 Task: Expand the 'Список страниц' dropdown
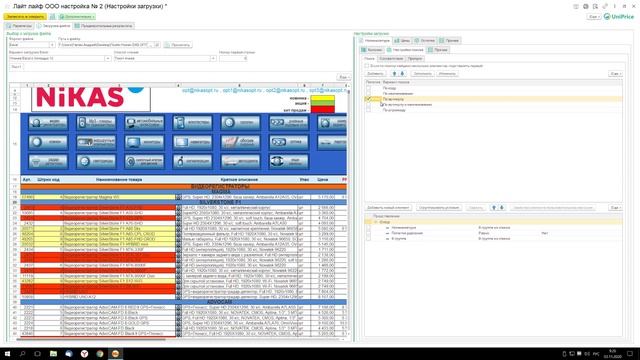[213, 58]
